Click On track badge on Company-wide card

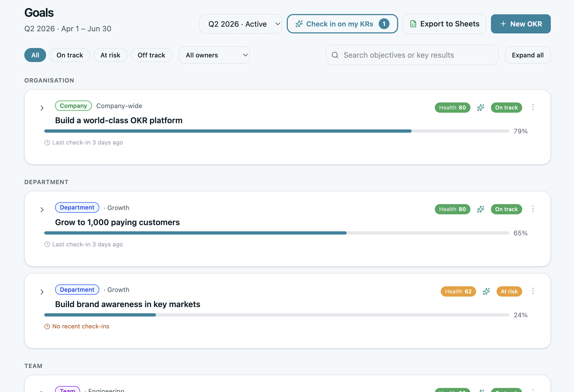506,108
